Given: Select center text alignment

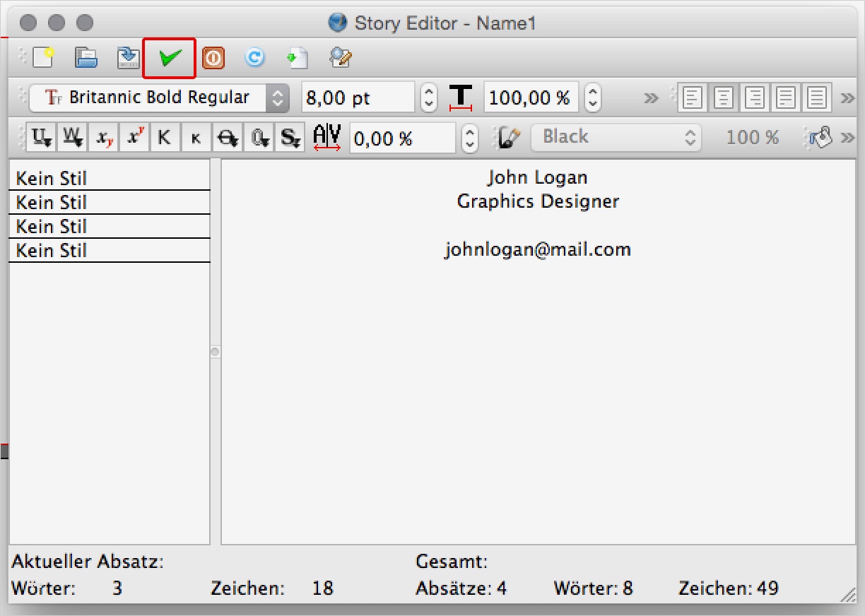Looking at the screenshot, I should [722, 97].
